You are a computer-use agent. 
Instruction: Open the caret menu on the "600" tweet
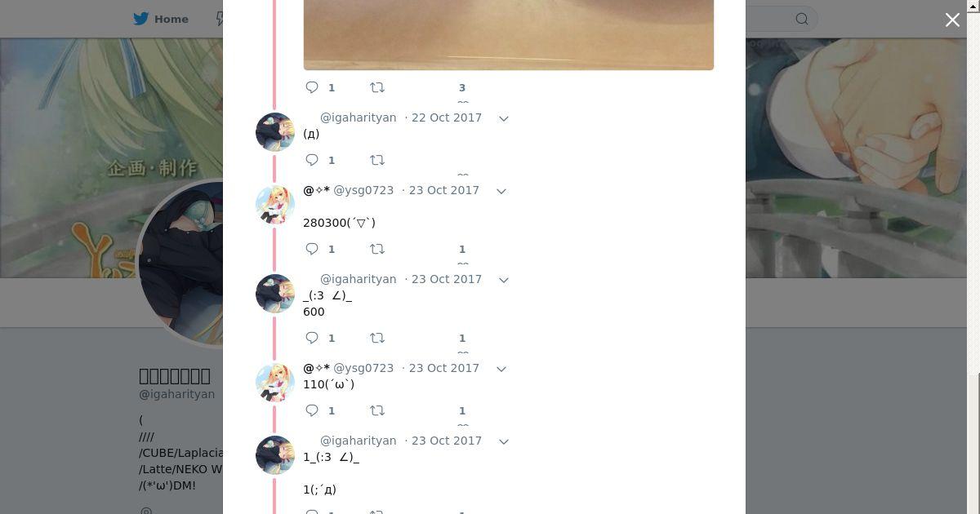504,280
